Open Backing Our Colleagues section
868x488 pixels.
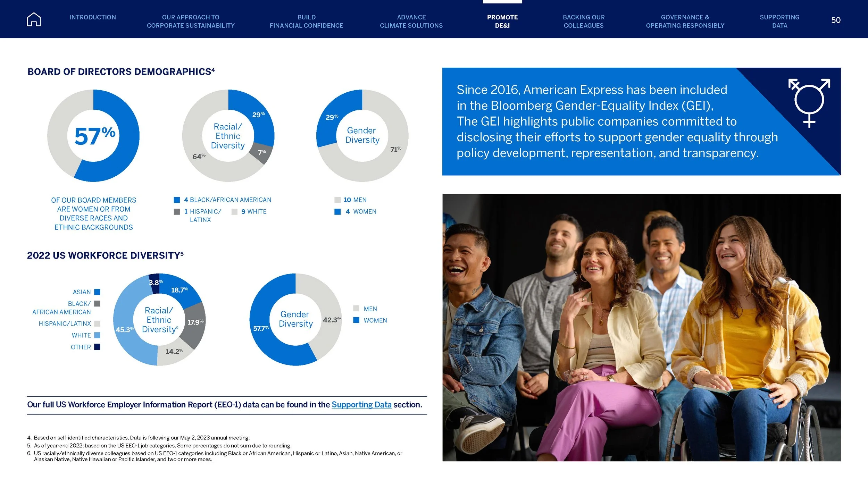pos(583,21)
